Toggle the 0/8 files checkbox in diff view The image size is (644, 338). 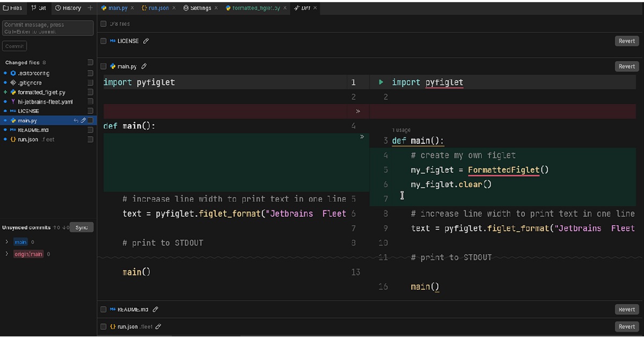point(104,24)
